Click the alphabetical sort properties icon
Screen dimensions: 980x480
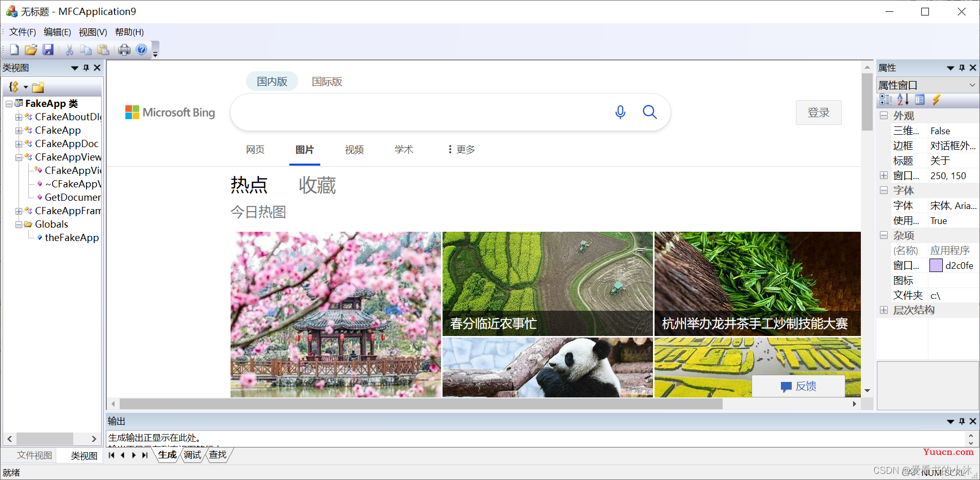[x=903, y=100]
